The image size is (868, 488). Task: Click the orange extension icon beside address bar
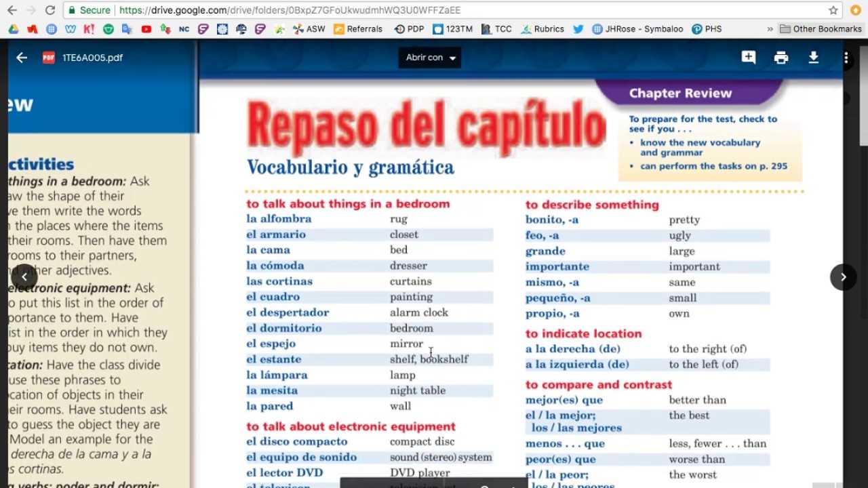[x=856, y=10]
